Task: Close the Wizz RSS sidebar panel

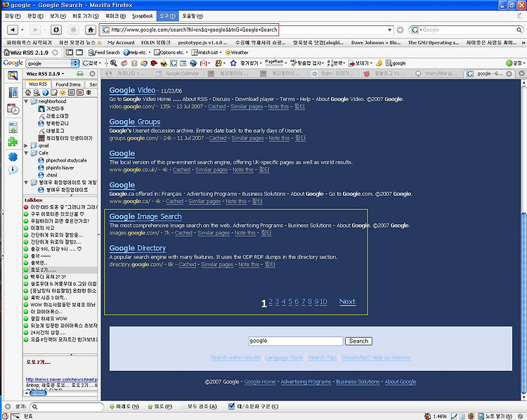Action: point(92,74)
